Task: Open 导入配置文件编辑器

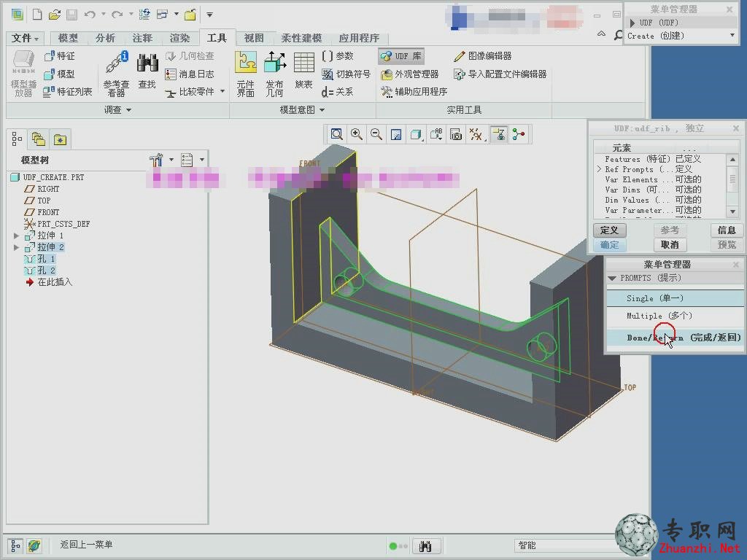Action: [500, 74]
